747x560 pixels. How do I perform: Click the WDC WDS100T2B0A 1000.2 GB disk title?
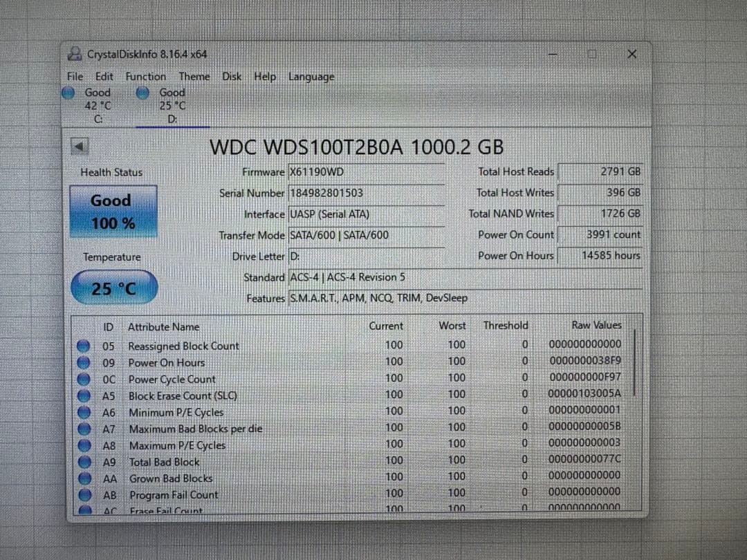click(356, 147)
